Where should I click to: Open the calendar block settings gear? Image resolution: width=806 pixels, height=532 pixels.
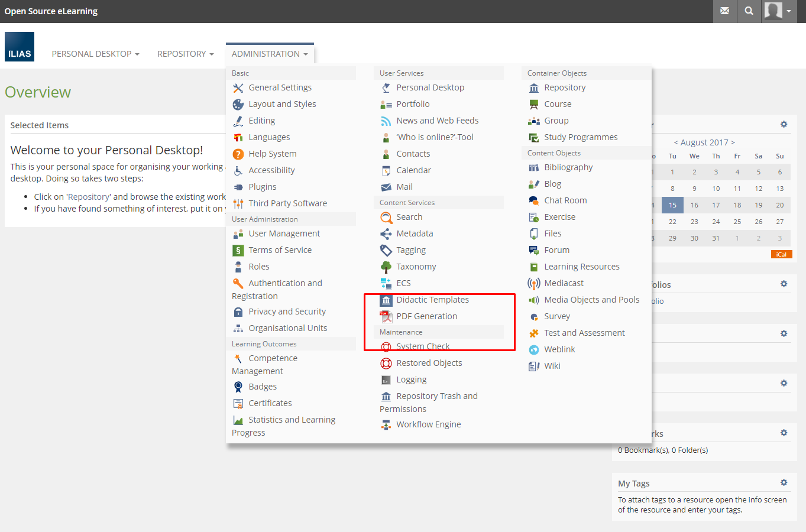tap(784, 124)
